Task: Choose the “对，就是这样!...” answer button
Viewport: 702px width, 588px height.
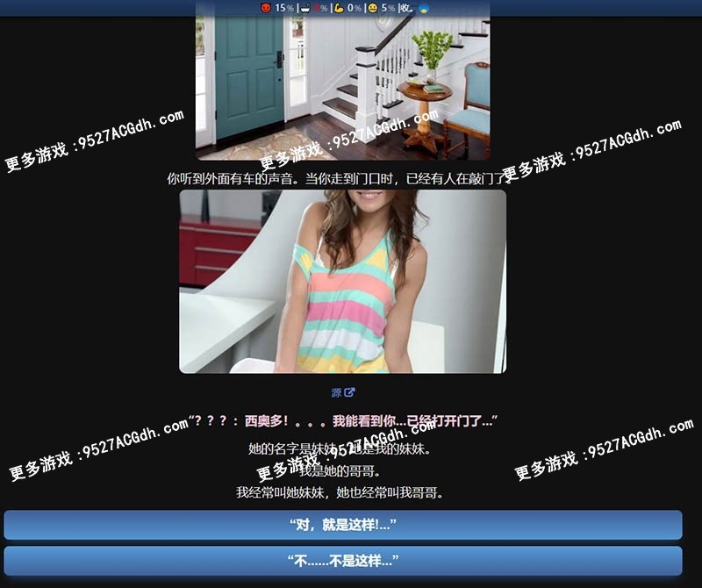Action: [x=342, y=525]
